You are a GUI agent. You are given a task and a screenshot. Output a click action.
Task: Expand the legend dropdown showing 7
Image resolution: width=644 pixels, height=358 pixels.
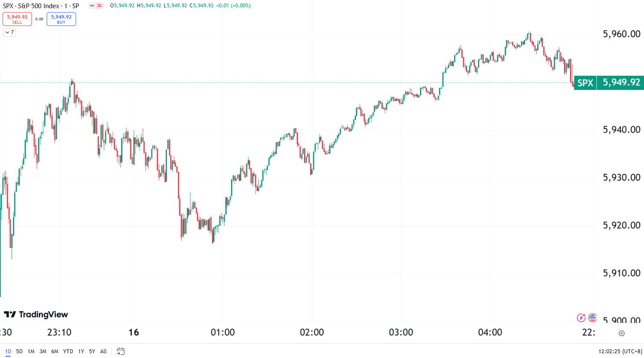click(9, 32)
